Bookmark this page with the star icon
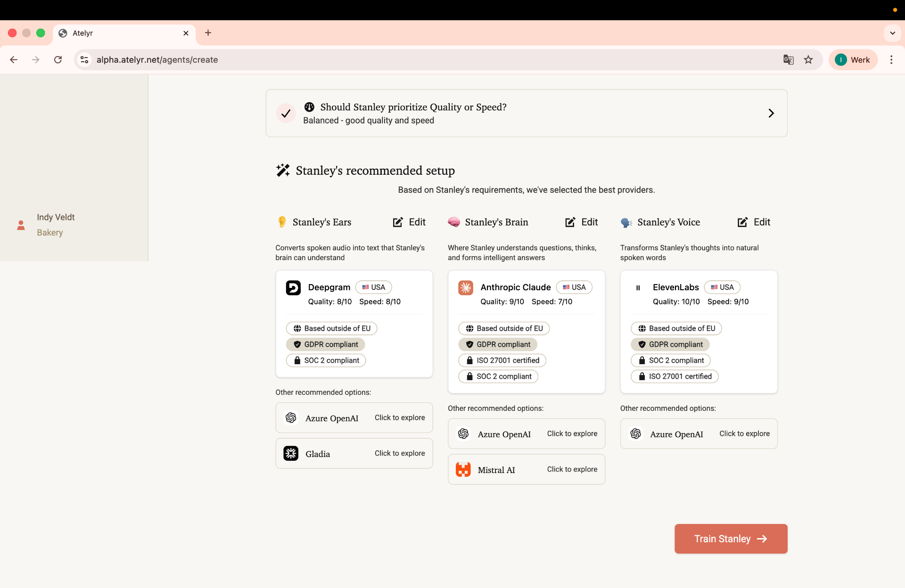The width and height of the screenshot is (905, 588). 808,60
